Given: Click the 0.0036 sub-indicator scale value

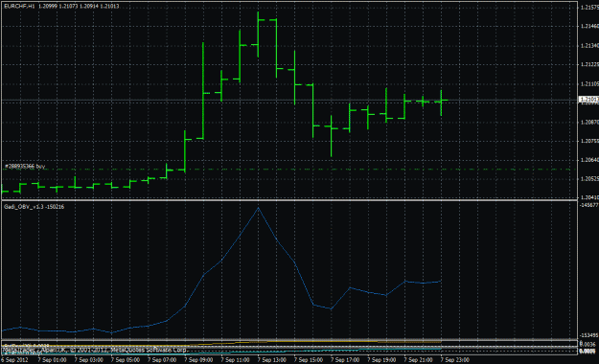Looking at the screenshot, I should coord(587,344).
